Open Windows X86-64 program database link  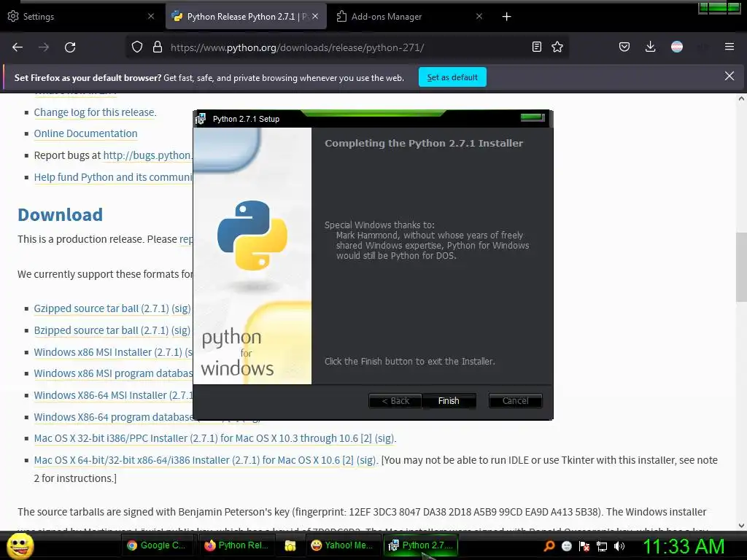pyautogui.click(x=113, y=417)
